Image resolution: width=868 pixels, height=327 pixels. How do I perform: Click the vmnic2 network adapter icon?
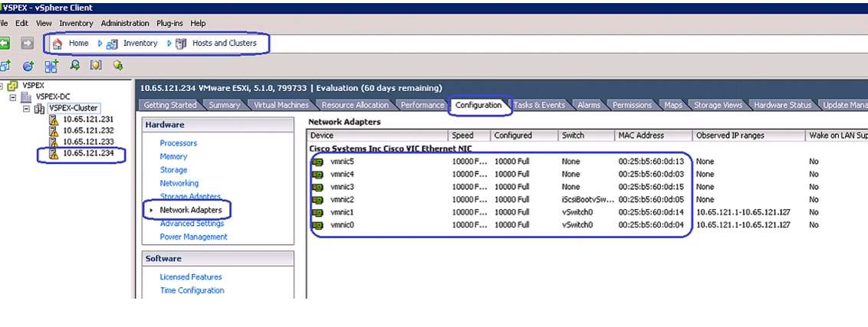[x=317, y=200]
